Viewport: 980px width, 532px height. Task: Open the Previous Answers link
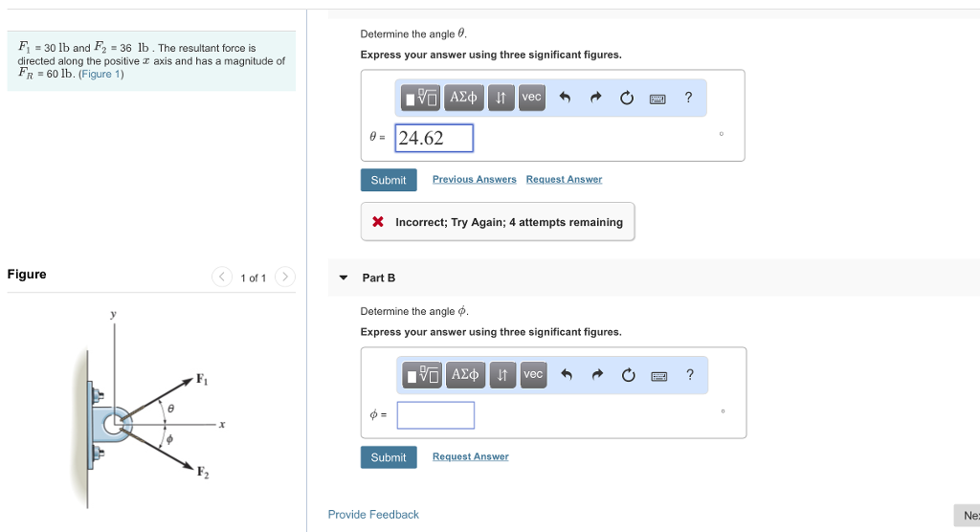474,180
